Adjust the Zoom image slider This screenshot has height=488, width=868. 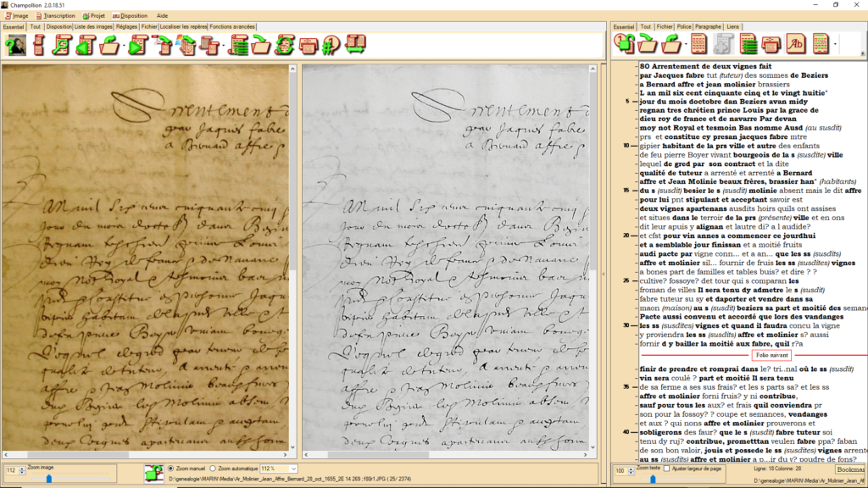point(48,479)
